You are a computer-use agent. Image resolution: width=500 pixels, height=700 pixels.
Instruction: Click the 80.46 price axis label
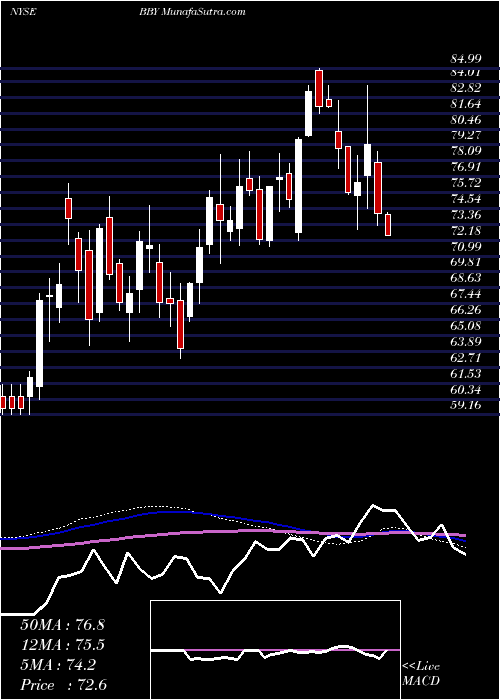tap(465, 119)
